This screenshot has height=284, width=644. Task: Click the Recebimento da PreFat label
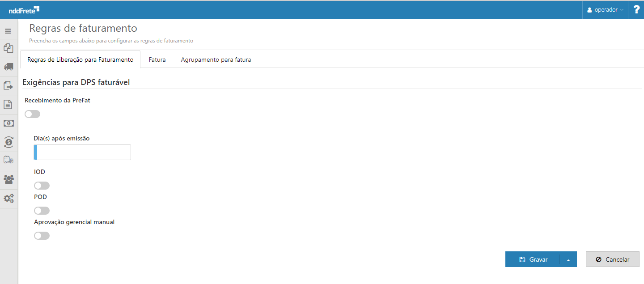57,100
